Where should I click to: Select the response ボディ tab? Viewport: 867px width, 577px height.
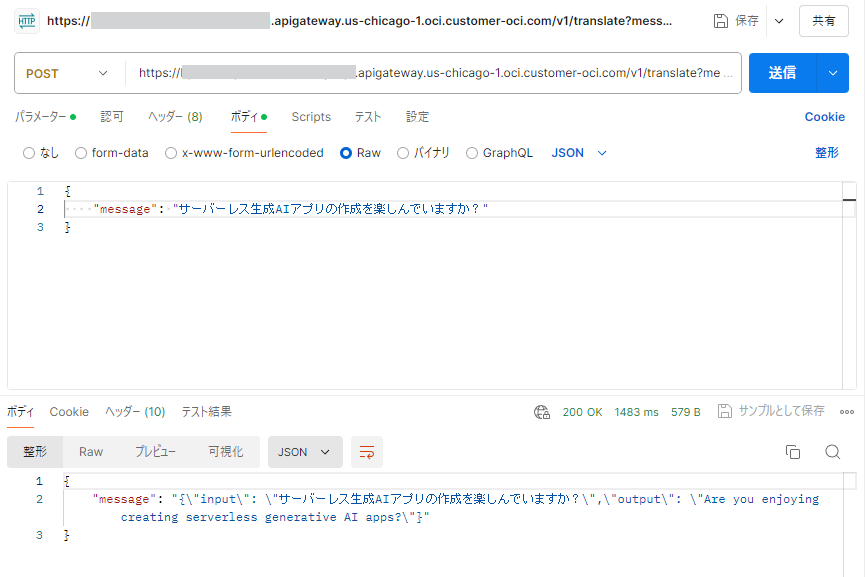20,412
